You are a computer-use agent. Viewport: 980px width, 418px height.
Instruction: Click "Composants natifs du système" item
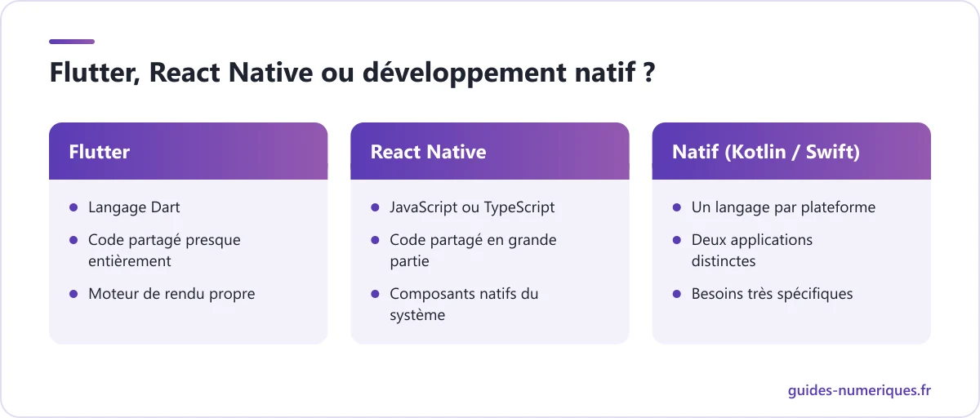point(464,305)
